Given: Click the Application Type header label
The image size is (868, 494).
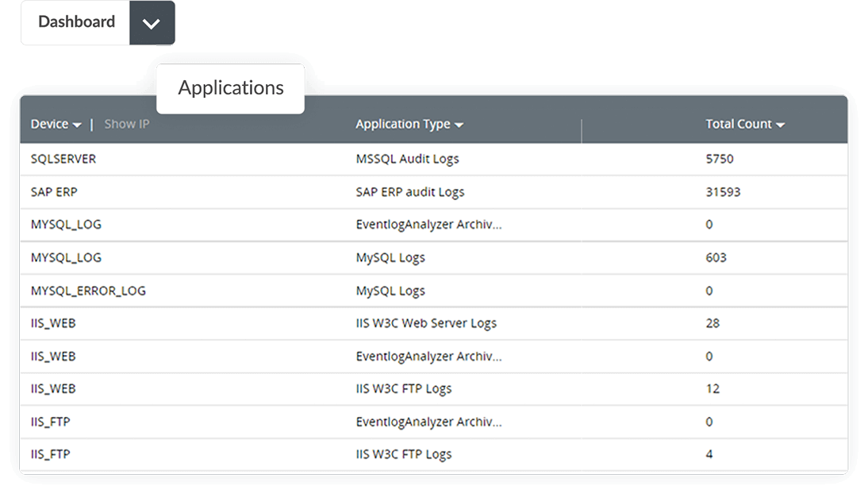Looking at the screenshot, I should tap(402, 124).
